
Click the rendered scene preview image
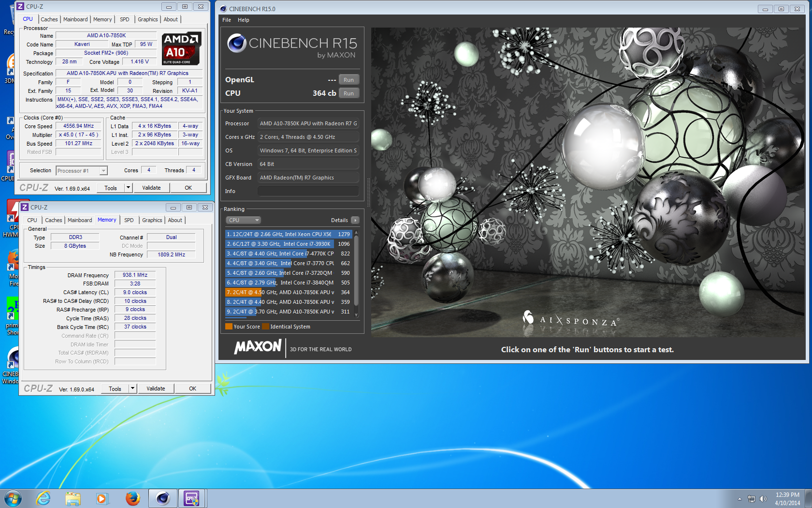pos(588,182)
